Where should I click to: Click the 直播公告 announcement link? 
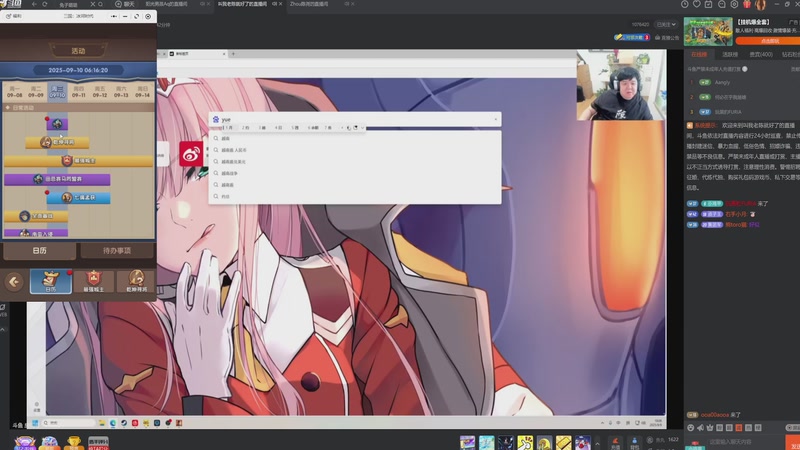(x=667, y=38)
